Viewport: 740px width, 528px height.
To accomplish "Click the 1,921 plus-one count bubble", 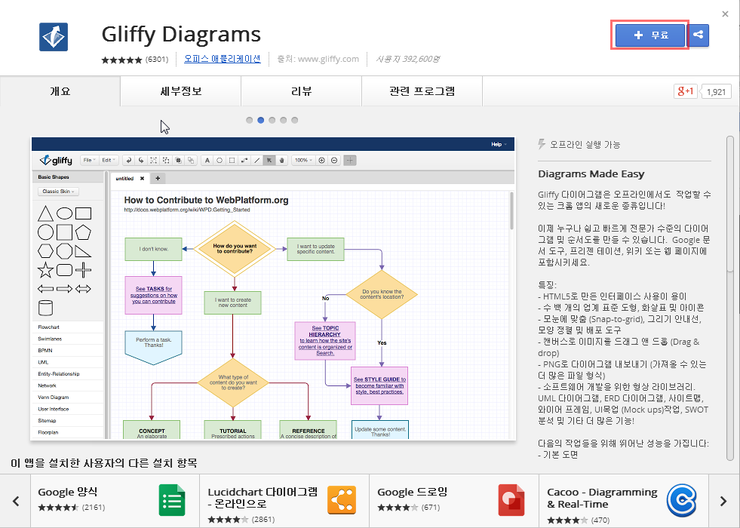I will [x=715, y=92].
